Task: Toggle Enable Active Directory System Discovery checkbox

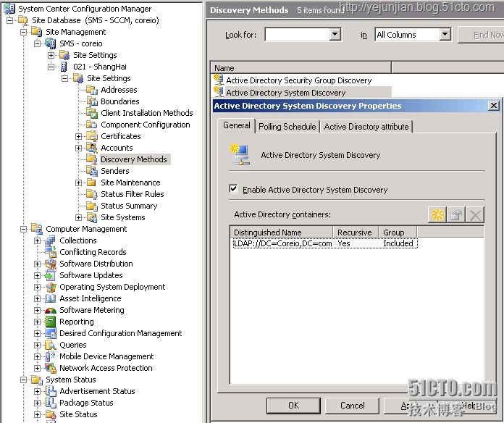Action: [x=234, y=189]
